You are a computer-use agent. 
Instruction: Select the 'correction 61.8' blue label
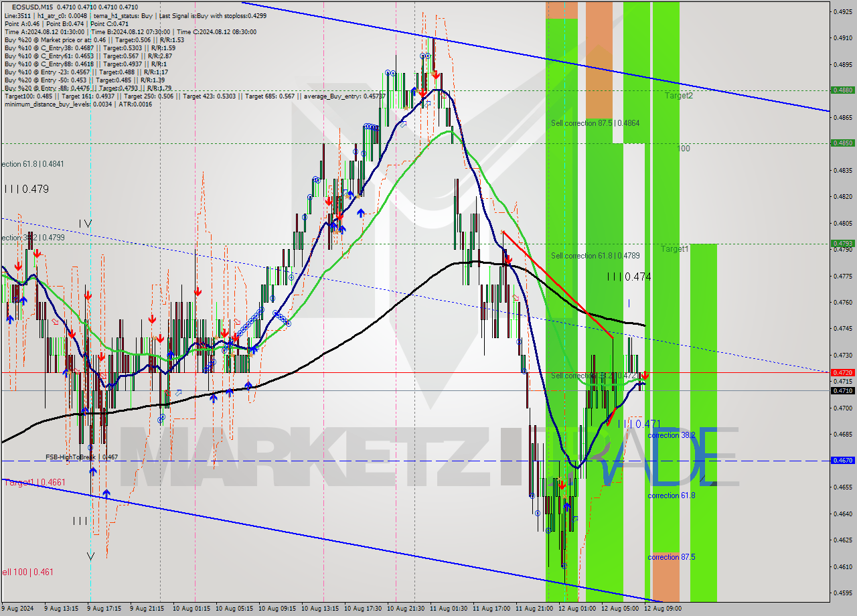672,495
